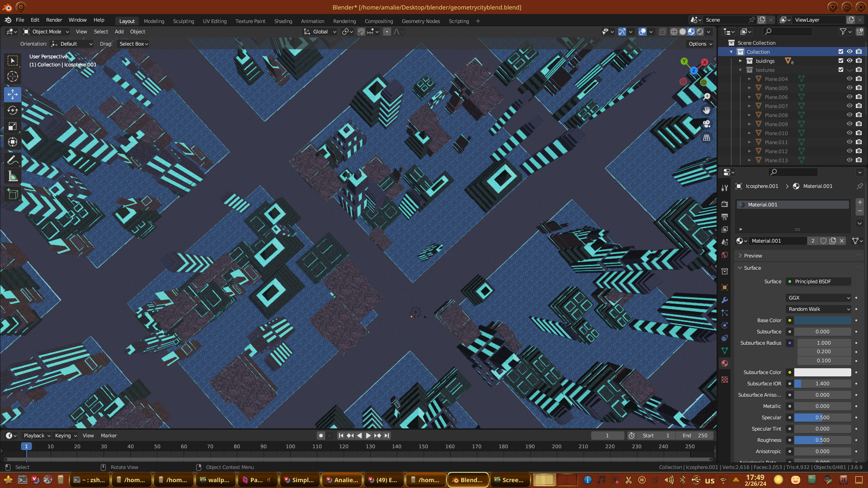The height and width of the screenshot is (488, 868).
Task: Click the Base Color swatch
Action: (x=822, y=320)
